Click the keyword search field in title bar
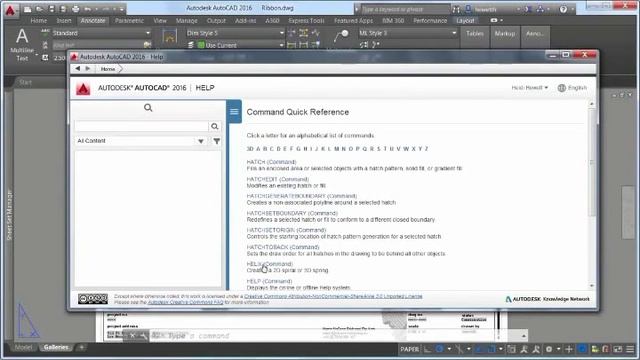Screen dimensions: 640x360 (405, 9)
